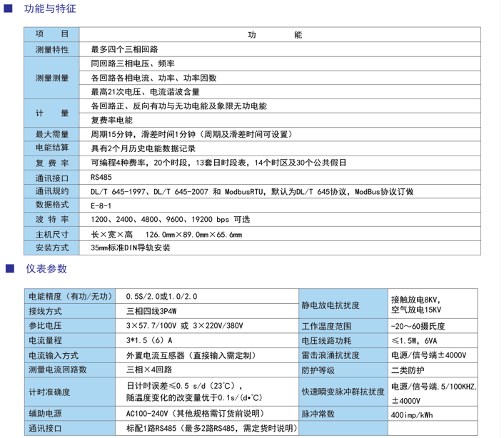Select text 具有2个月历史电能数据记录
This screenshot has width=504, height=438.
tap(143, 148)
